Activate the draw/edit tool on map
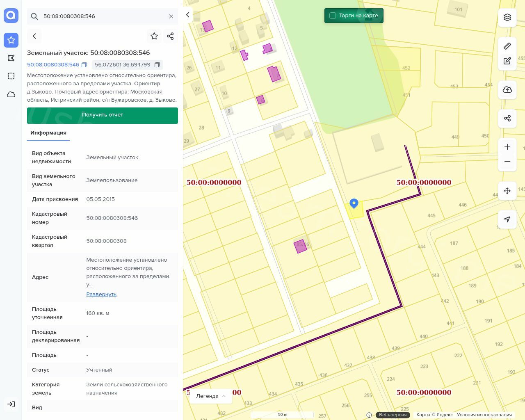Screen dimensions: 525x420 [x=507, y=61]
